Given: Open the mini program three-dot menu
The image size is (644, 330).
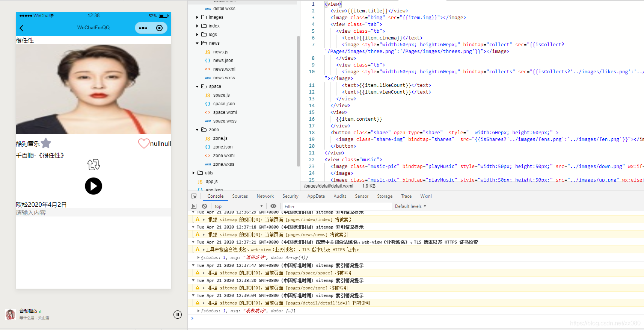Looking at the screenshot, I should (x=143, y=28).
